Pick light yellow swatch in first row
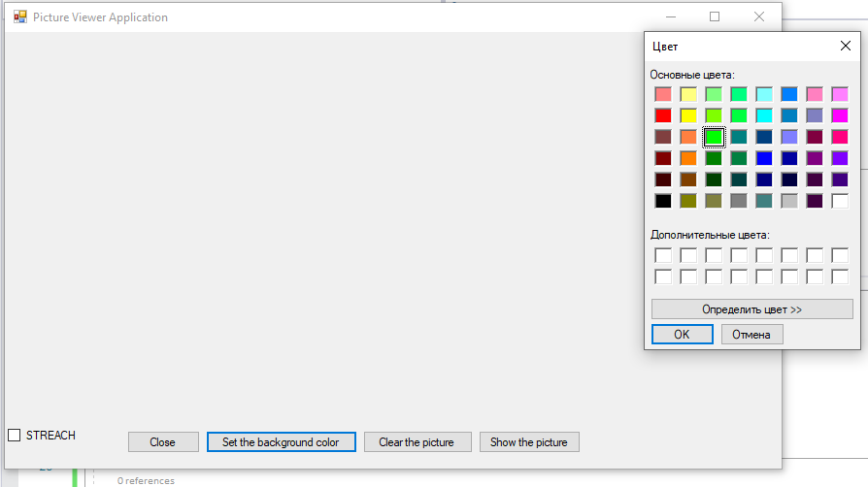This screenshot has height=487, width=868. point(688,94)
